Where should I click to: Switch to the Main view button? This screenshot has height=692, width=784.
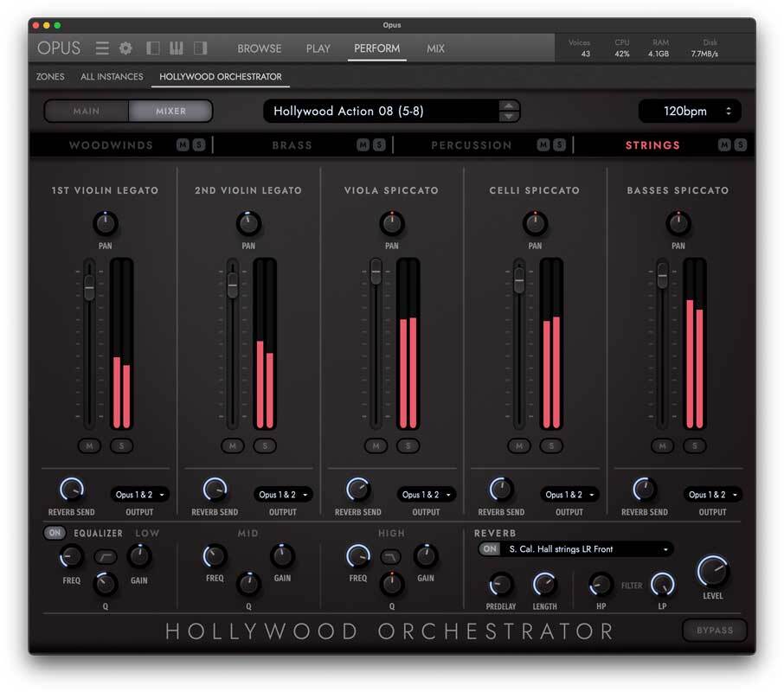point(87,112)
